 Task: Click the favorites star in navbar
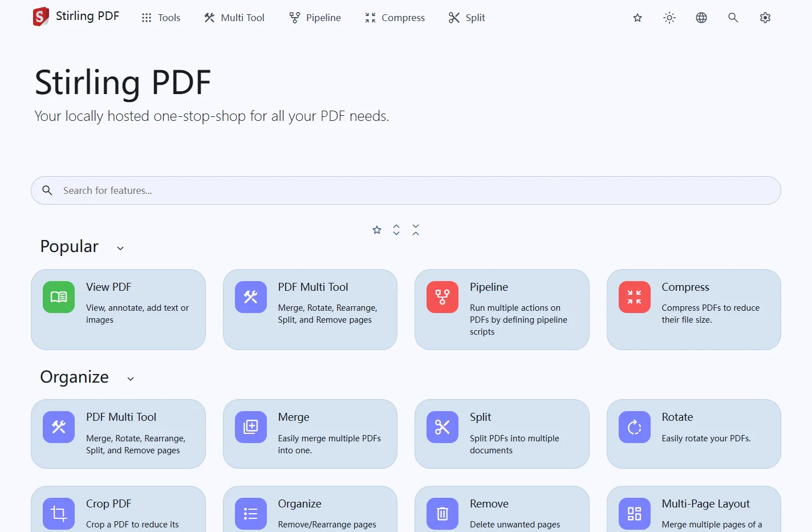coord(638,18)
